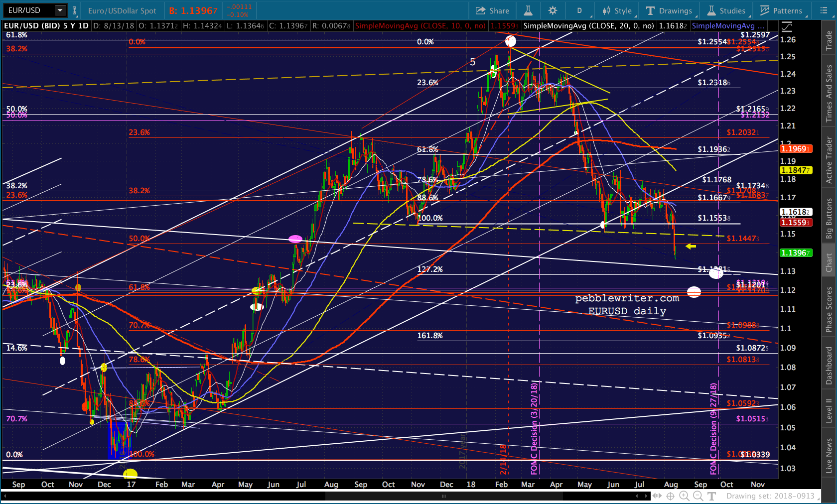Expand the EUR/USD symbol dropdown arrow
Image resolution: width=837 pixels, height=504 pixels.
pos(60,10)
